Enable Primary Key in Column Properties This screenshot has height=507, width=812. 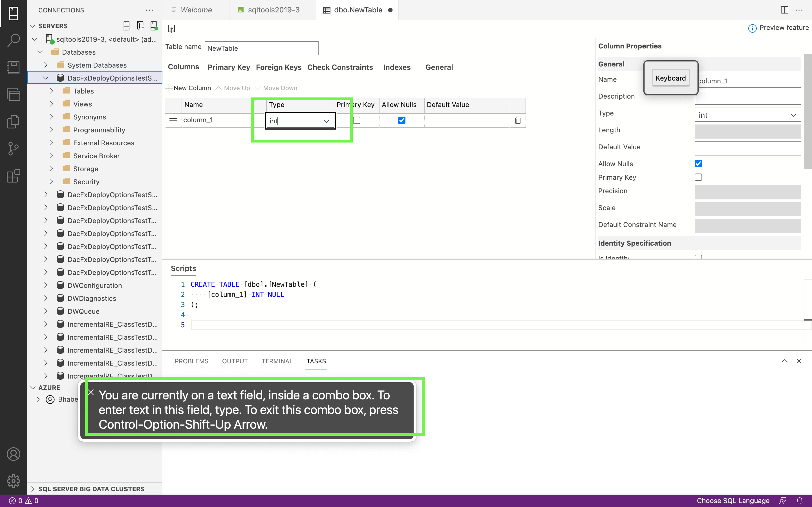coord(698,177)
